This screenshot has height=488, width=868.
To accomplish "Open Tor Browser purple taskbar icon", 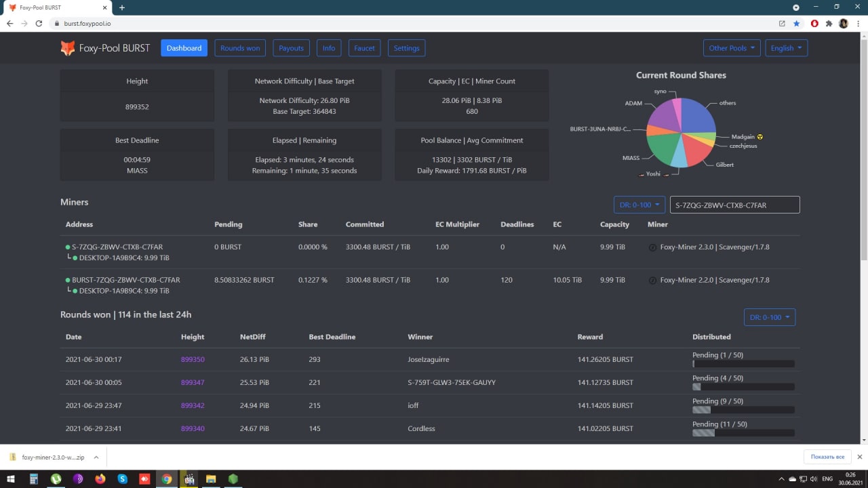I will (x=78, y=479).
